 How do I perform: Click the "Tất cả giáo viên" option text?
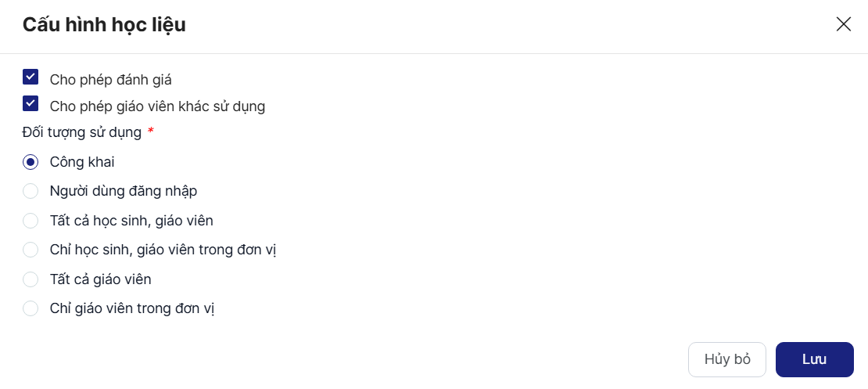(100, 279)
